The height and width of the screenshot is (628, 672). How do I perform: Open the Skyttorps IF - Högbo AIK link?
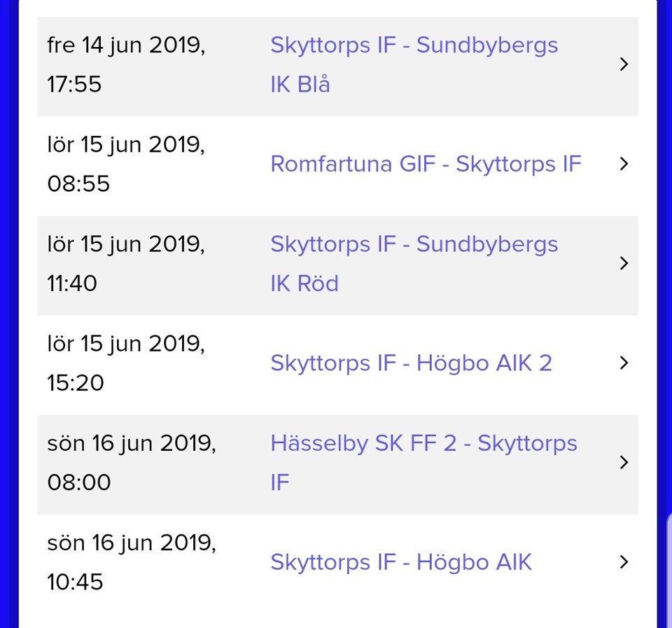coord(401,561)
